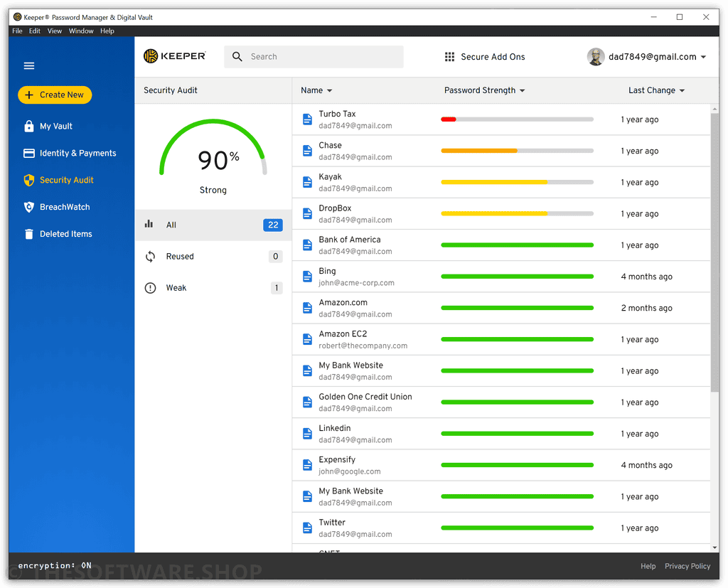Open the File menu

[17, 31]
